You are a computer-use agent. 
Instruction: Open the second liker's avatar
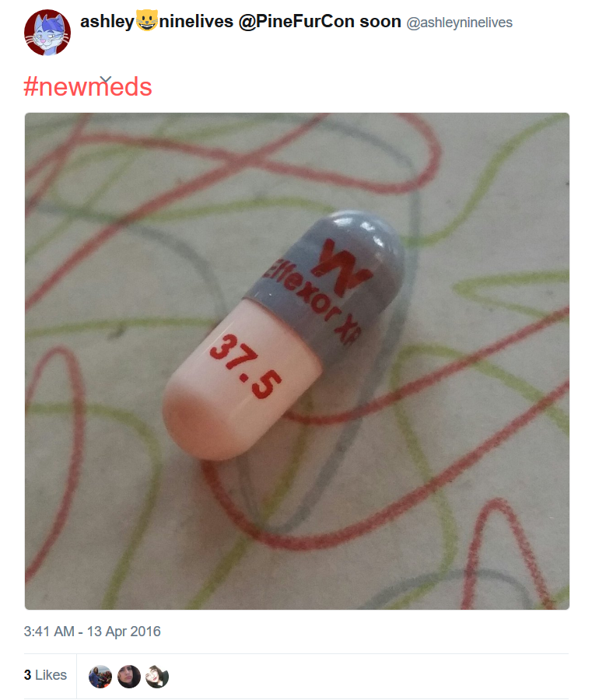[129, 677]
